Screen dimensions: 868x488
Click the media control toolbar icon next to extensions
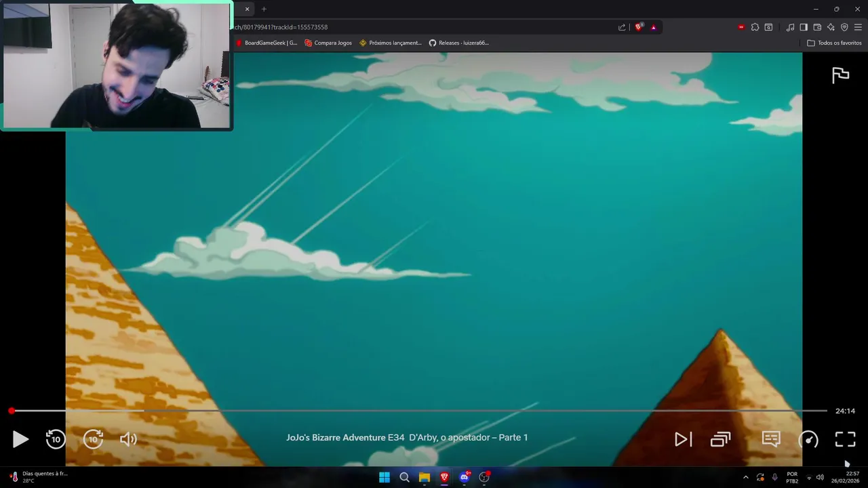tap(768, 27)
